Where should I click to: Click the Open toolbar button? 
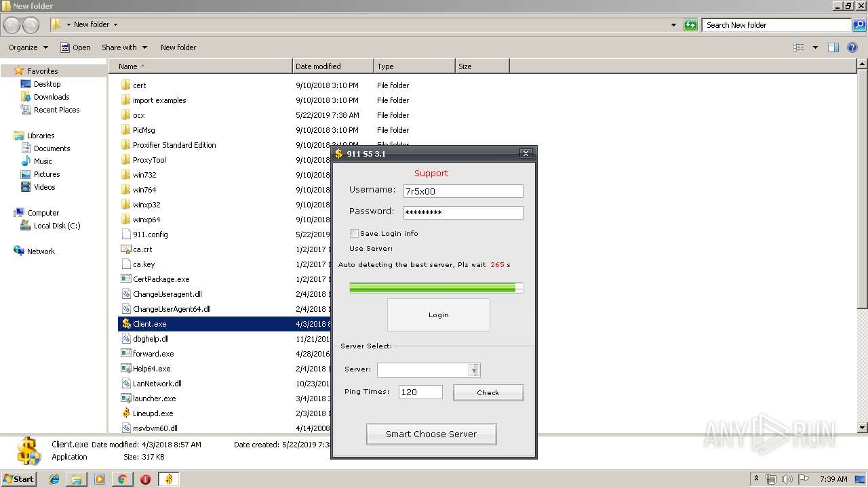click(75, 47)
